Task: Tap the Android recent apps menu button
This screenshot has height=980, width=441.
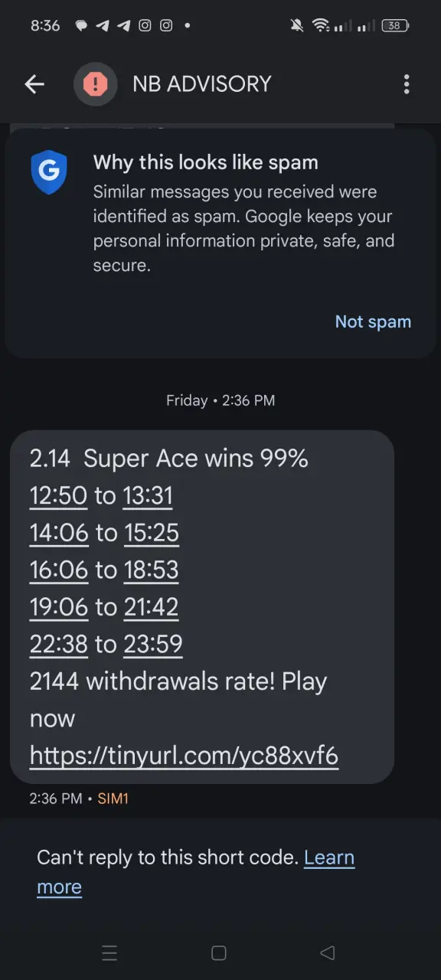Action: click(x=109, y=952)
